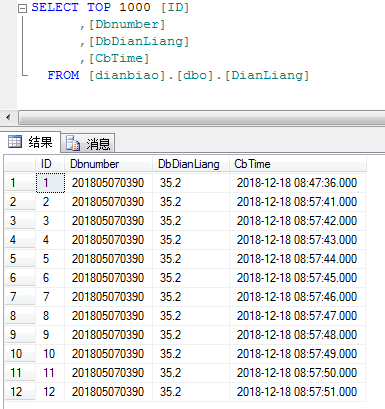Click the CbTime cell 2018-12-18 08:57:47.000
This screenshot has width=385, height=409.
tap(298, 316)
